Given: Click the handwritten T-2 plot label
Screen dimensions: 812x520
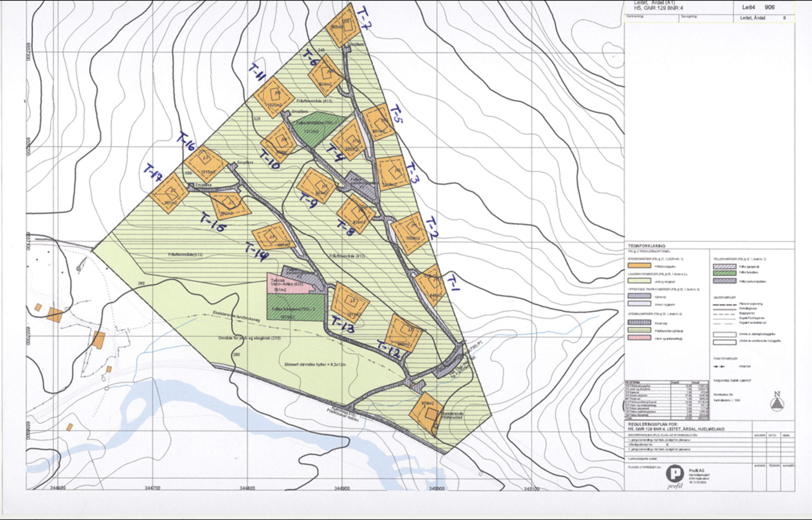Looking at the screenshot, I should pyautogui.click(x=432, y=229).
